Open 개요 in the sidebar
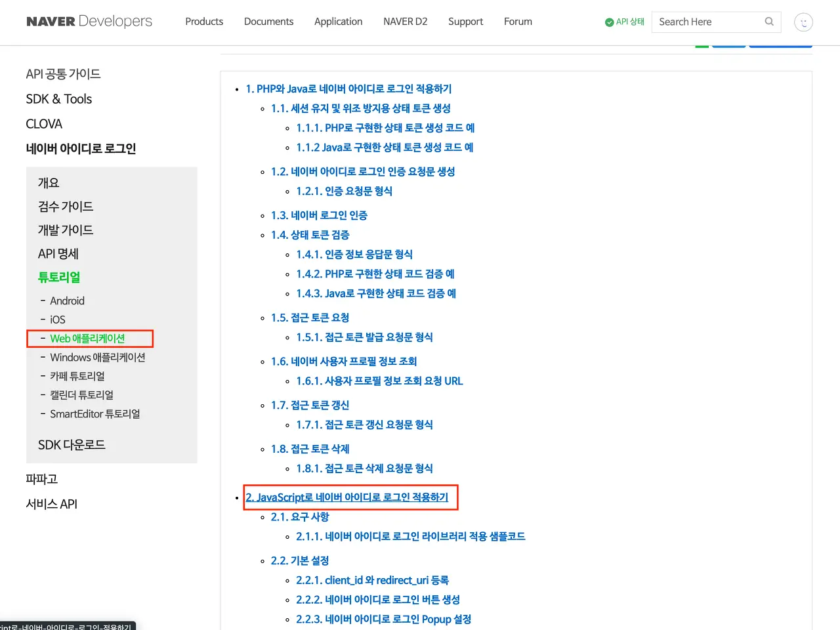 coord(49,183)
